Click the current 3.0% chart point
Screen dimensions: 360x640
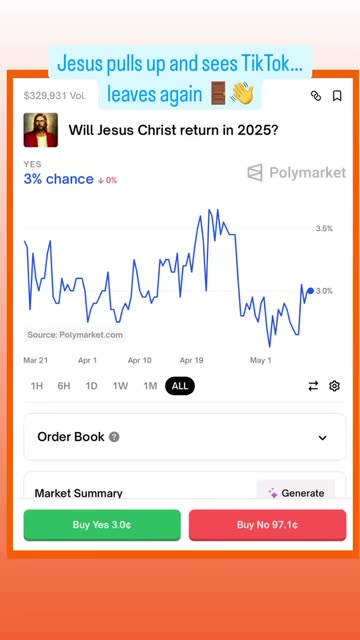pos(311,291)
